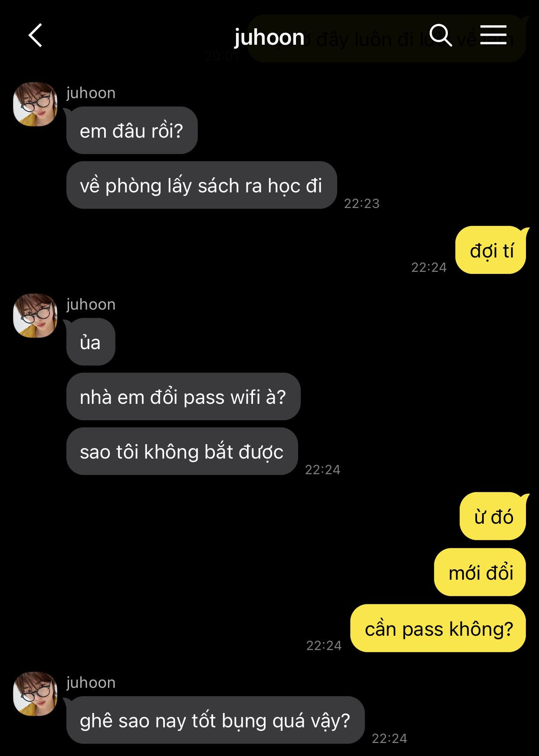Open the hamburger menu icon
The width and height of the screenshot is (539, 756).
493,35
